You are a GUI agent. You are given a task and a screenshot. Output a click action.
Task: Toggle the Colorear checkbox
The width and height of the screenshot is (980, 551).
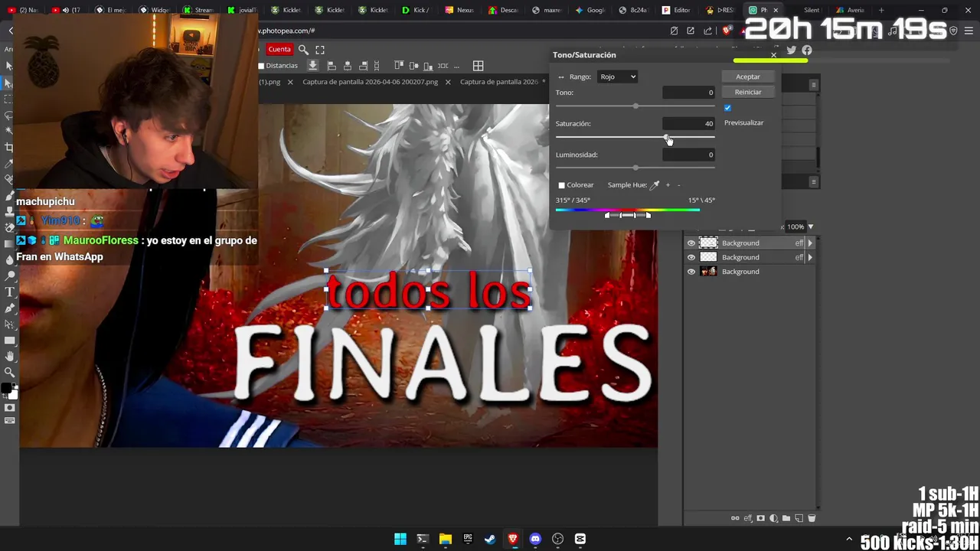561,185
